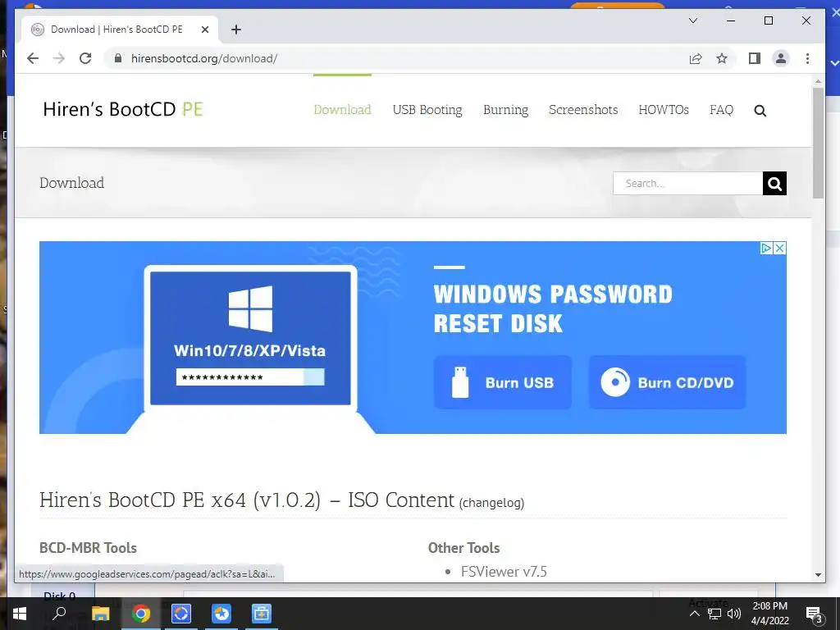
Task: Click the scroll up arrow at scrollbar top
Action: pyautogui.click(x=818, y=81)
